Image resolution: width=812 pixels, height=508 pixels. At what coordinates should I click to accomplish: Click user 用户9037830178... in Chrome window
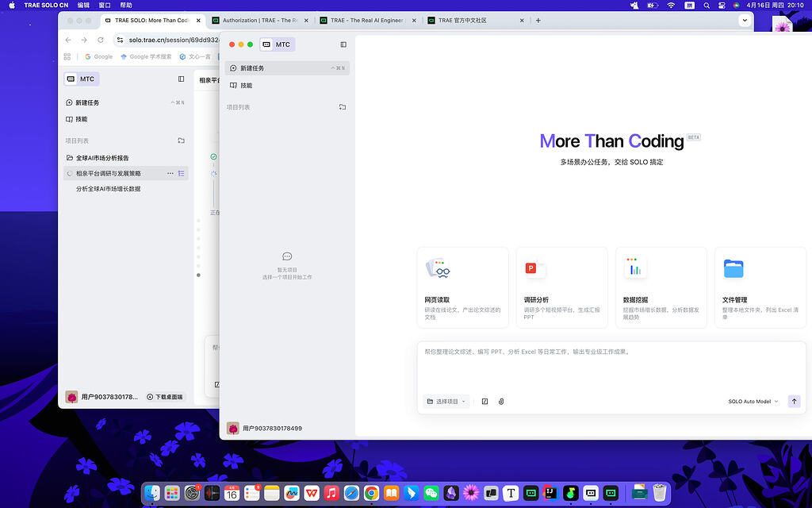(x=102, y=397)
